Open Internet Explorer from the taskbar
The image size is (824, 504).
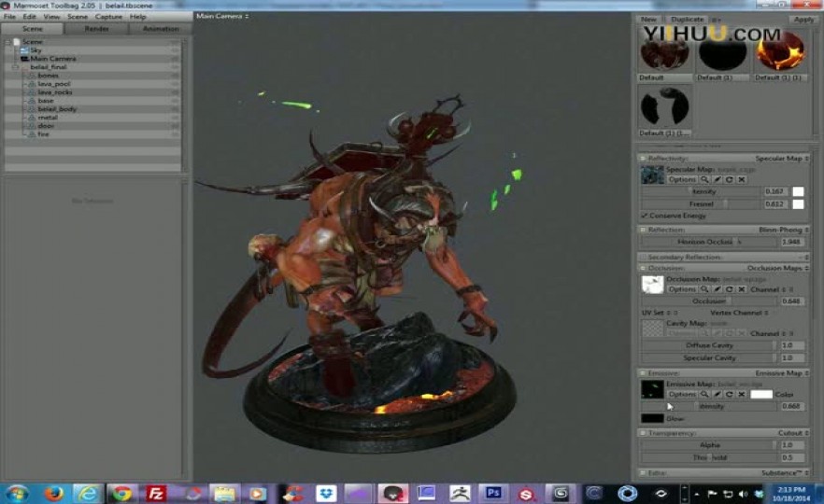point(87,494)
